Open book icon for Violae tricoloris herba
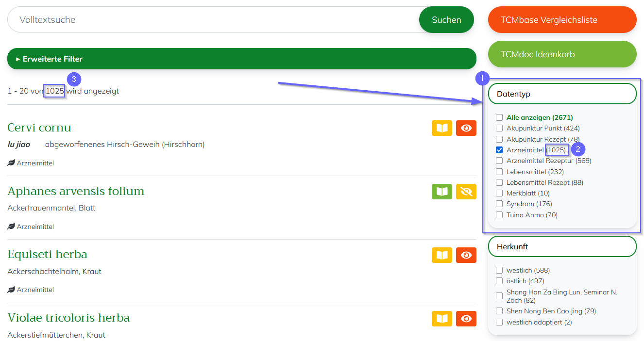Image resolution: width=644 pixels, height=341 pixels. coord(441,319)
